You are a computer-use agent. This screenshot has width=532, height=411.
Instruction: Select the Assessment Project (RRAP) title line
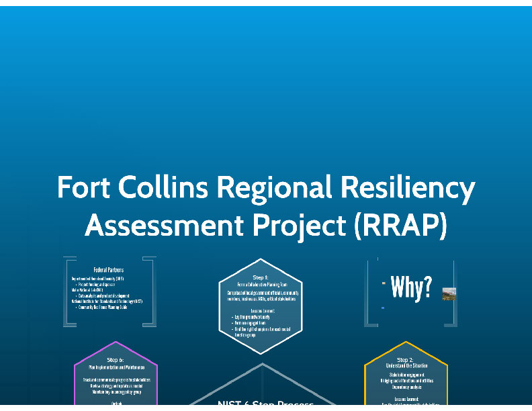point(266,225)
